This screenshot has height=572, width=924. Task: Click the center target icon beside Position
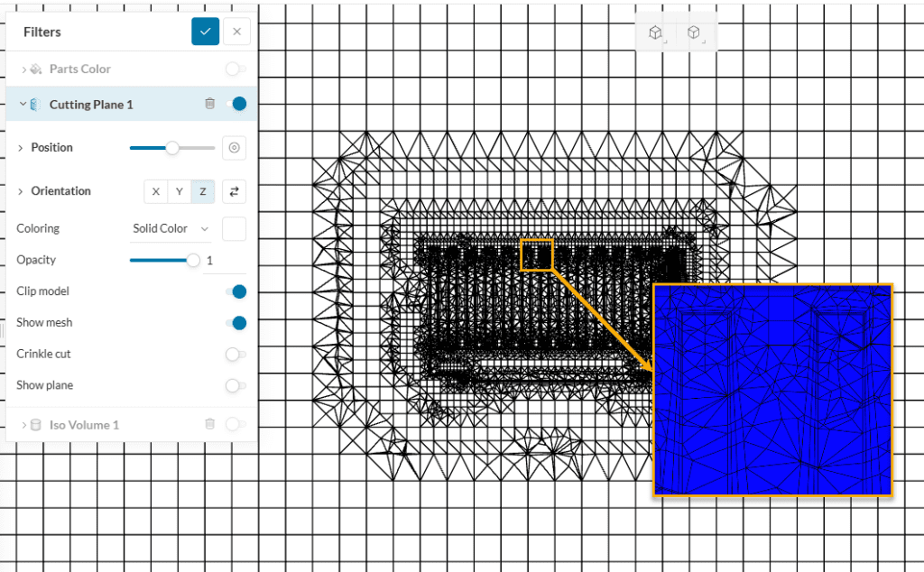[x=234, y=147]
